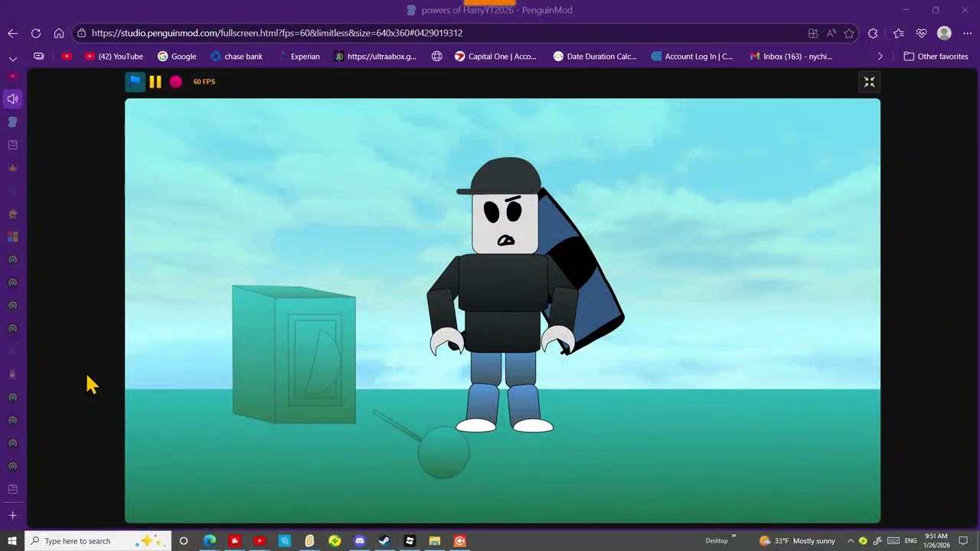Stop the project with the red button
This screenshot has width=980, height=551.
pos(176,81)
